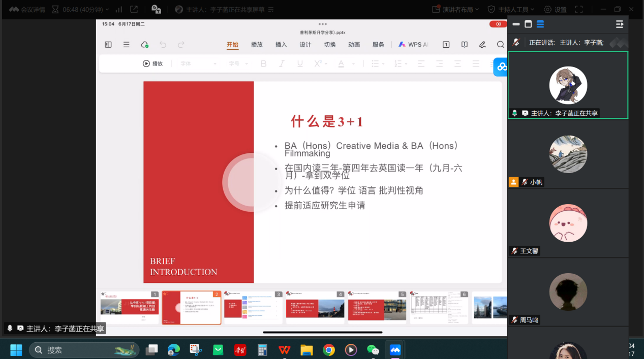644x359 pixels.
Task: Click the taskbar 搜索 search box
Action: tap(84, 350)
